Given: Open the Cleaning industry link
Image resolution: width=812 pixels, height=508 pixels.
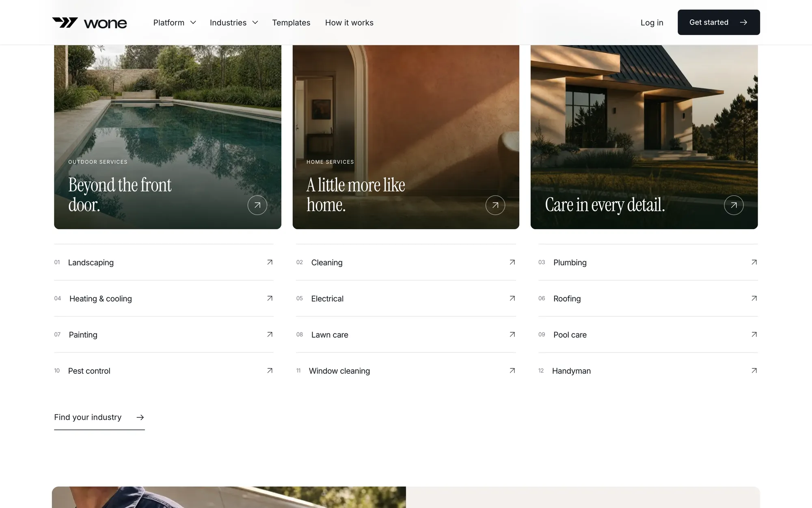Looking at the screenshot, I should click(406, 262).
